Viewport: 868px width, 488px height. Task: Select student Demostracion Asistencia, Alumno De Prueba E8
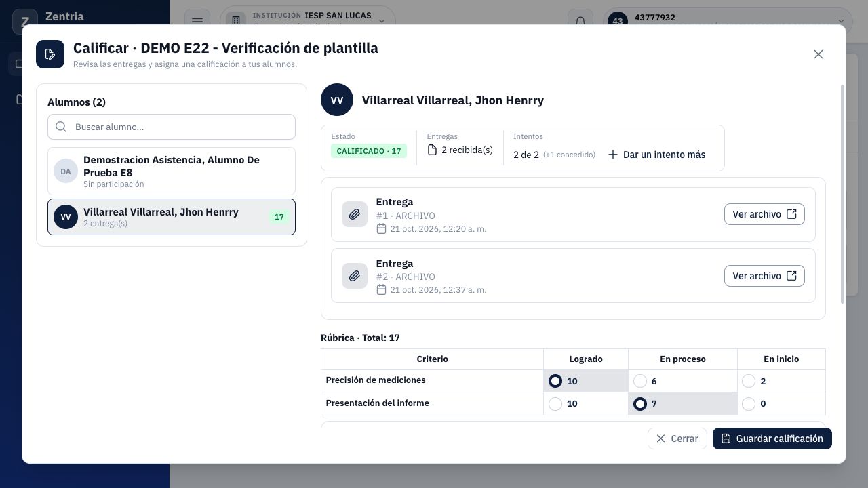tap(172, 171)
